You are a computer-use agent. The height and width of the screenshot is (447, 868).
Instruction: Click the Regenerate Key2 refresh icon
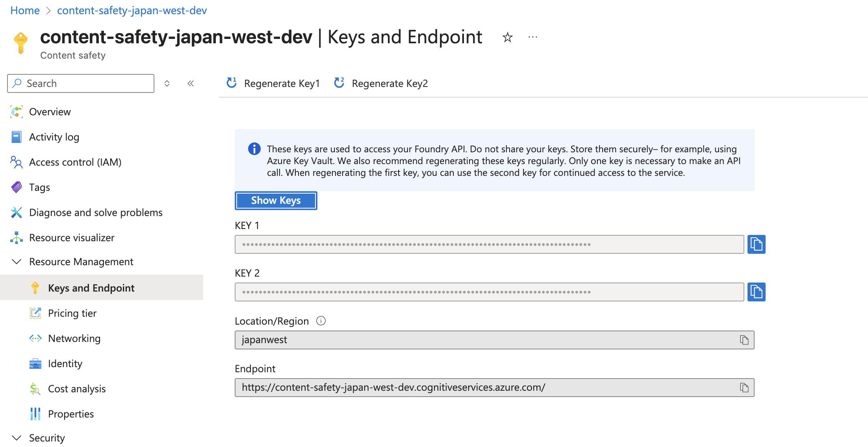339,83
